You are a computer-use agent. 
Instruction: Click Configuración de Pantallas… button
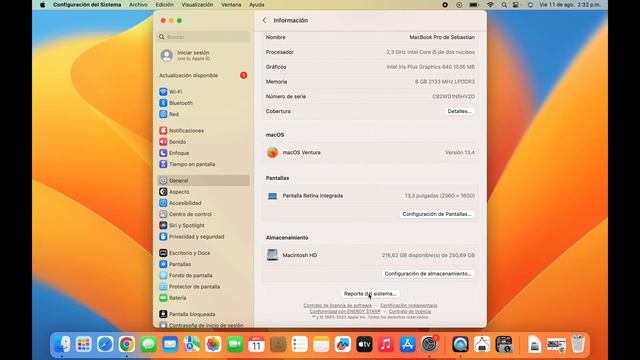437,214
